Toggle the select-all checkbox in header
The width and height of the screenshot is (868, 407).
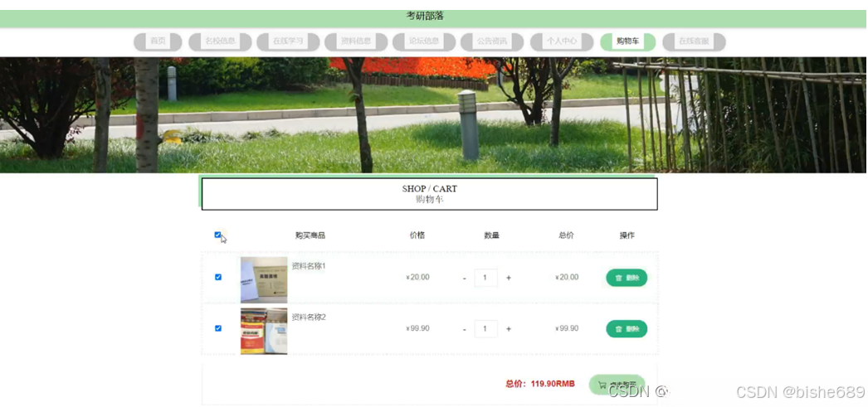coord(217,235)
